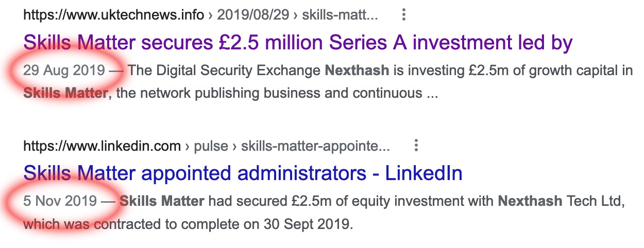
Task: Click the '29 Aug 2019' date
Action: (64, 70)
